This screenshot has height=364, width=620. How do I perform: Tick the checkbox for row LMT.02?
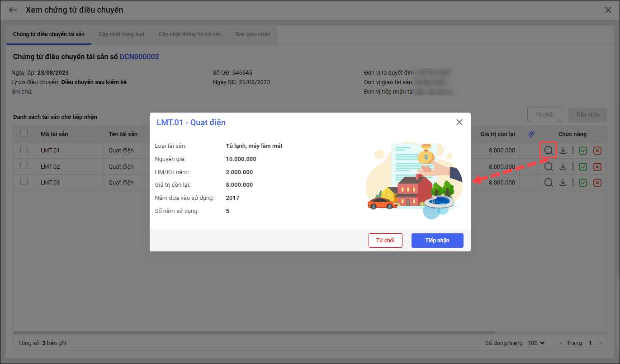coord(24,166)
